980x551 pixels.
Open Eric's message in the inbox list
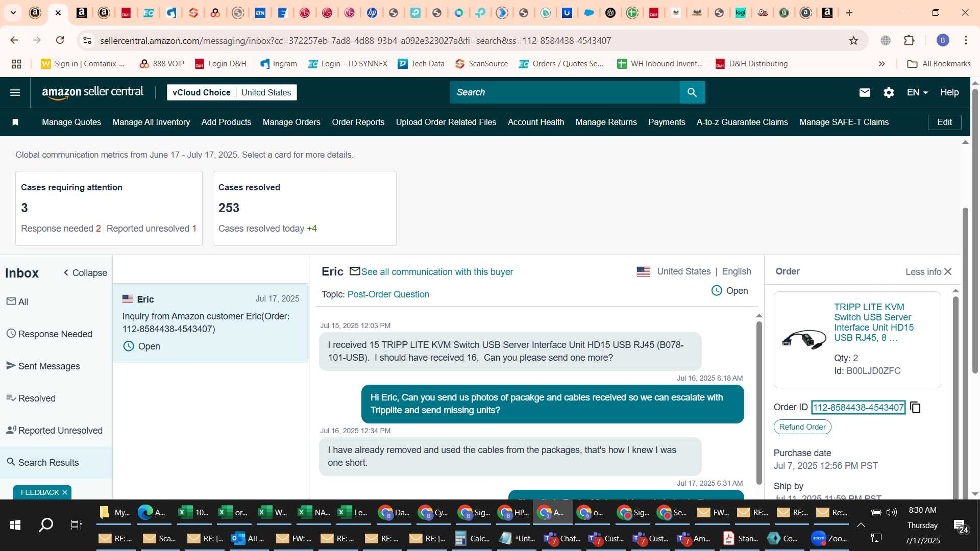pyautogui.click(x=211, y=323)
